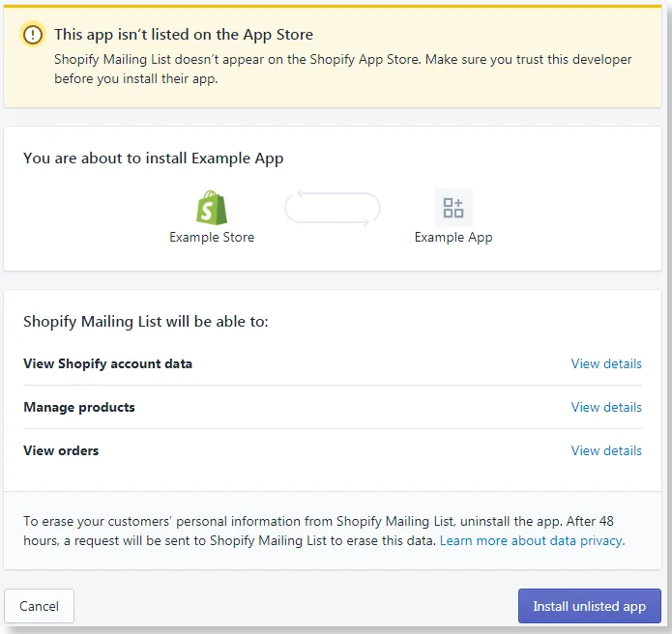672x634 pixels.
Task: Click the Install unlisted app button
Action: point(589,606)
